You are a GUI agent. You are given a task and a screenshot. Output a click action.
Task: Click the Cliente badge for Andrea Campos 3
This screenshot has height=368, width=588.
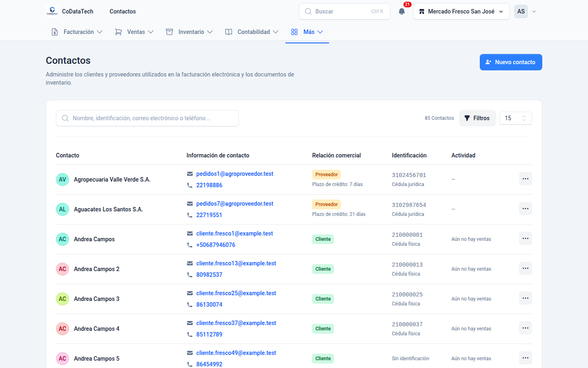[x=323, y=299]
